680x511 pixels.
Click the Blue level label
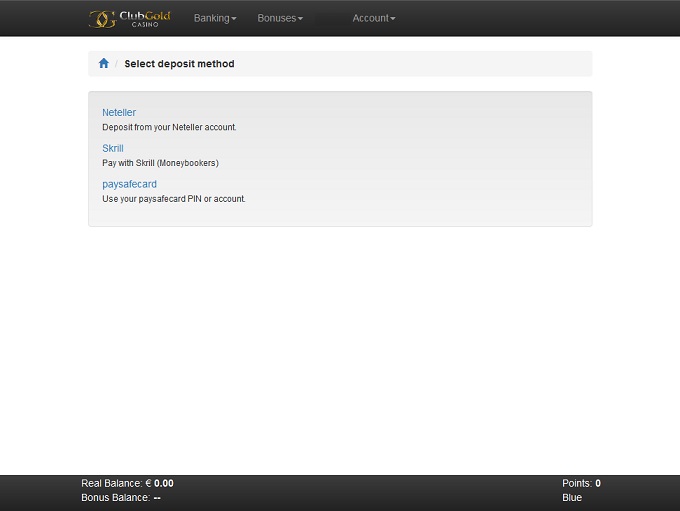click(572, 497)
